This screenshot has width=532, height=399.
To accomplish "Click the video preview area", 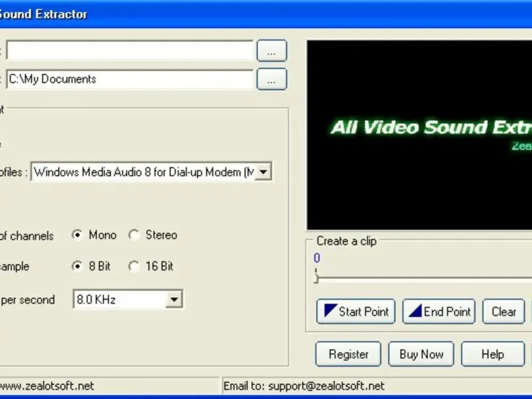I will tap(420, 135).
